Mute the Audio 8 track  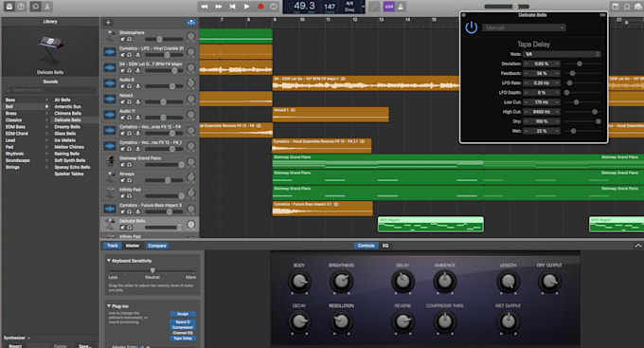click(x=122, y=86)
